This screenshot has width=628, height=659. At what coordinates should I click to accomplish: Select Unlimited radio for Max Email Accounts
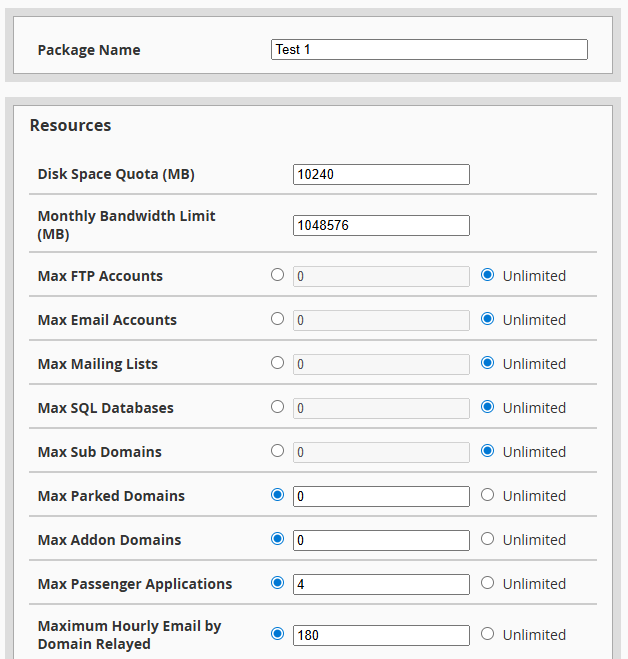[x=487, y=319]
